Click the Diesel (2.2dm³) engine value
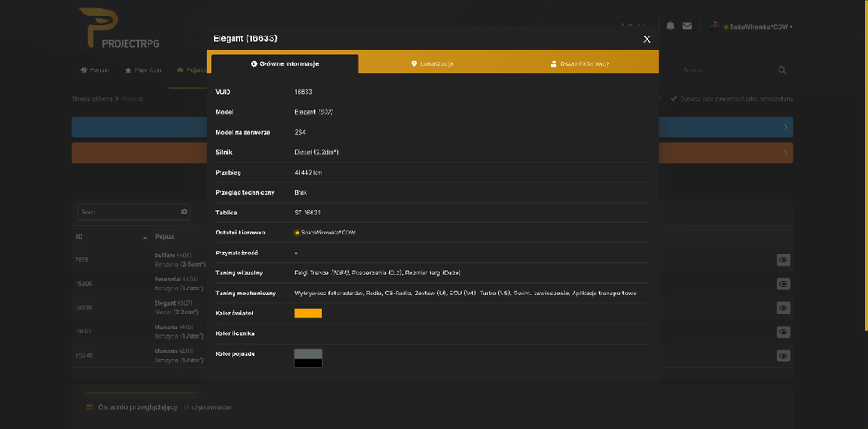This screenshot has height=429, width=868. [316, 152]
